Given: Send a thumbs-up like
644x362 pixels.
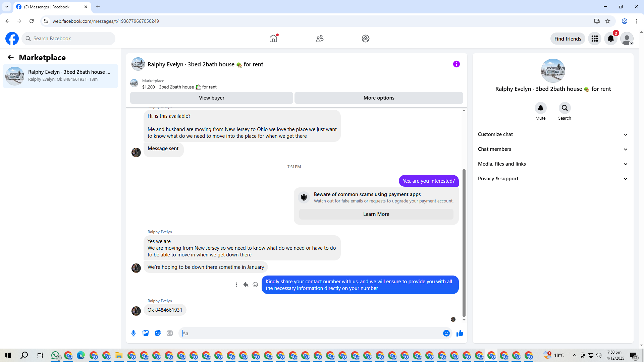Looking at the screenshot, I should [460, 333].
